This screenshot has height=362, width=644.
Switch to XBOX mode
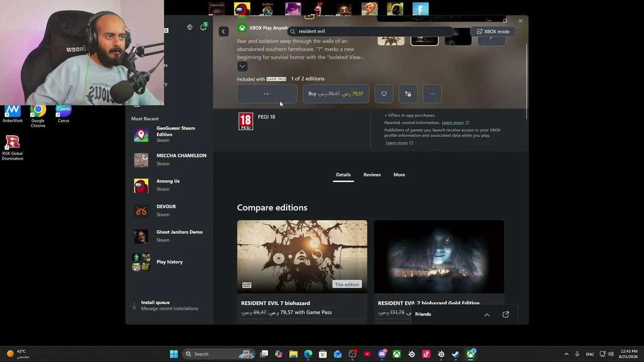pos(493,31)
